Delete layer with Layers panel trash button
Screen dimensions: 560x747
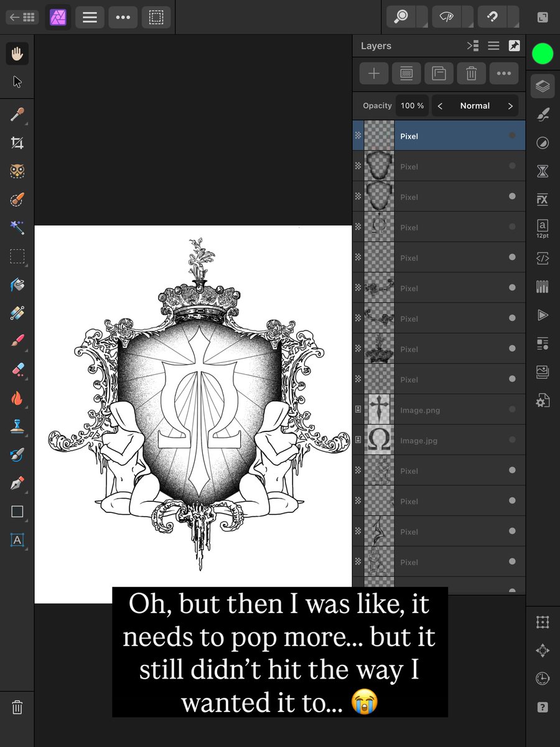(x=471, y=73)
